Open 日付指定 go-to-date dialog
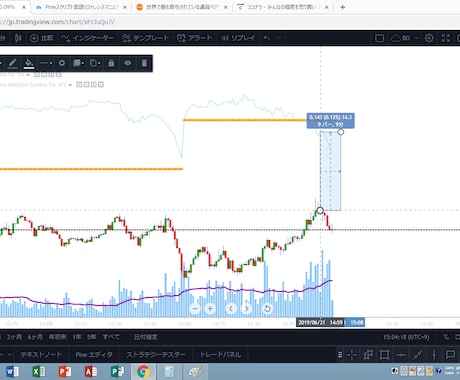This screenshot has width=460, height=380. [x=146, y=337]
